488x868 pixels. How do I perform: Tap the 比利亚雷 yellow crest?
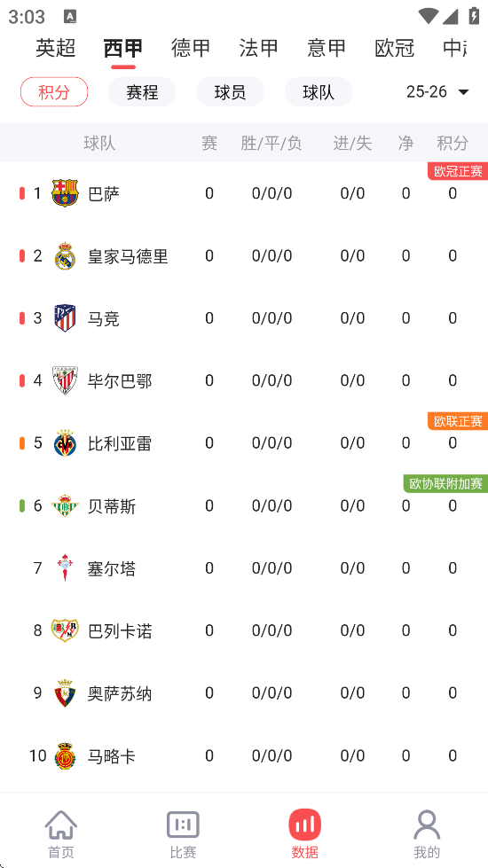(65, 442)
